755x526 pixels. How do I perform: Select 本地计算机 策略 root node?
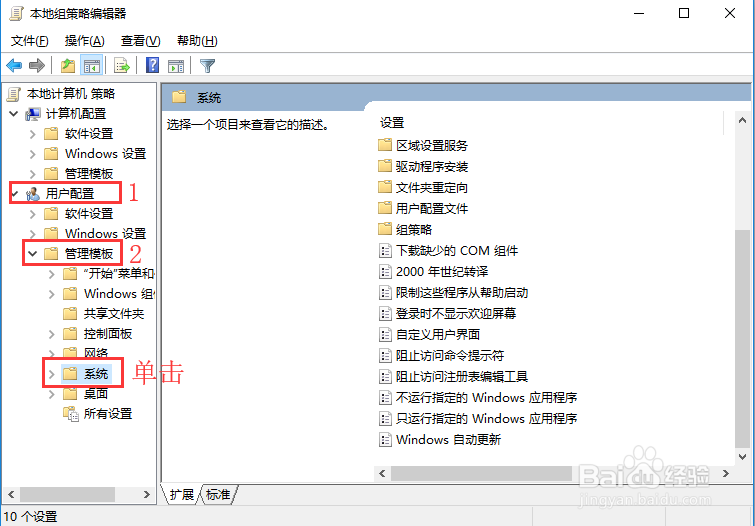[71, 93]
